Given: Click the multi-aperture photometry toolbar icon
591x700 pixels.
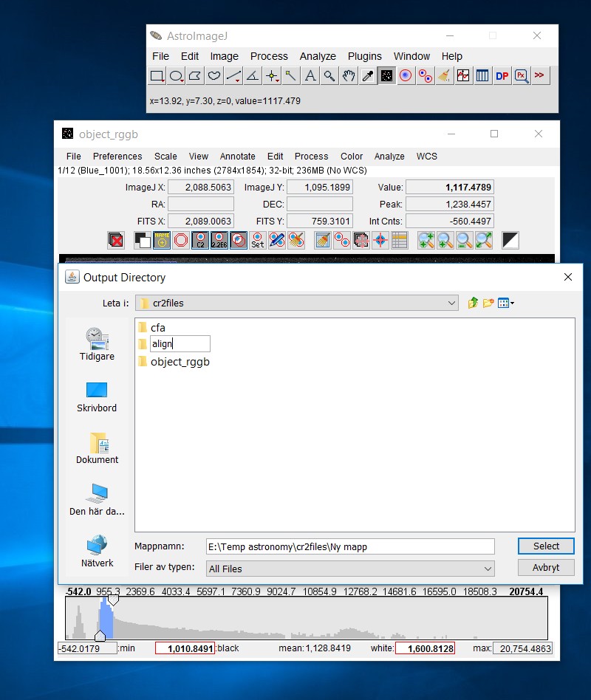Looking at the screenshot, I should coord(425,76).
